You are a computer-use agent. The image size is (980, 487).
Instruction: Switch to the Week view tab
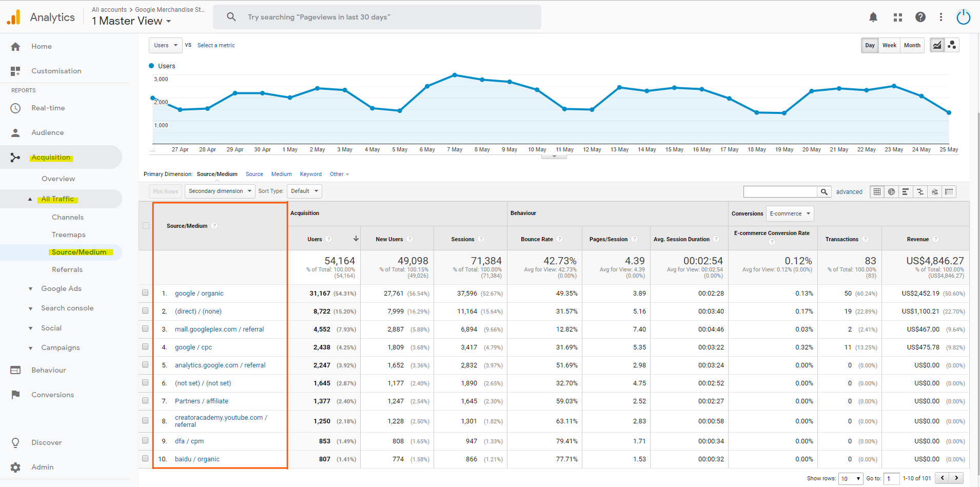[x=889, y=45]
